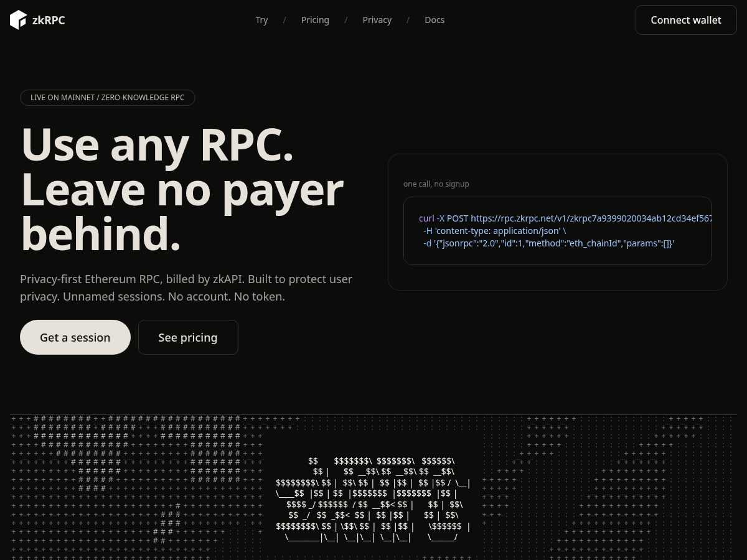Click the See pricing button
The height and width of the screenshot is (560, 747).
point(188,337)
